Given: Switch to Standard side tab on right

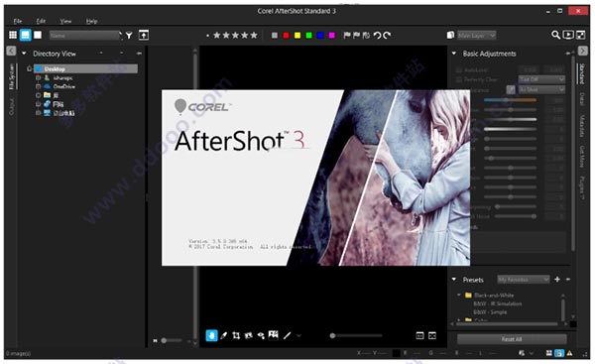Looking at the screenshot, I should pyautogui.click(x=582, y=74).
